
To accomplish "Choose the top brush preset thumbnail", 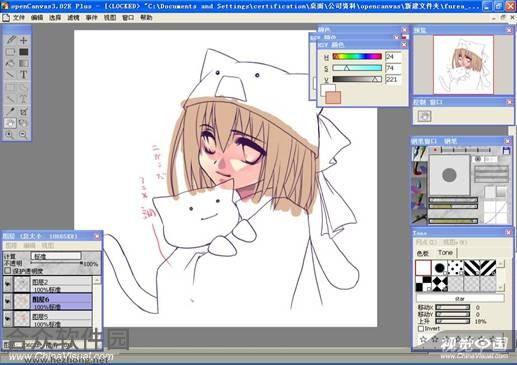I will click(419, 154).
